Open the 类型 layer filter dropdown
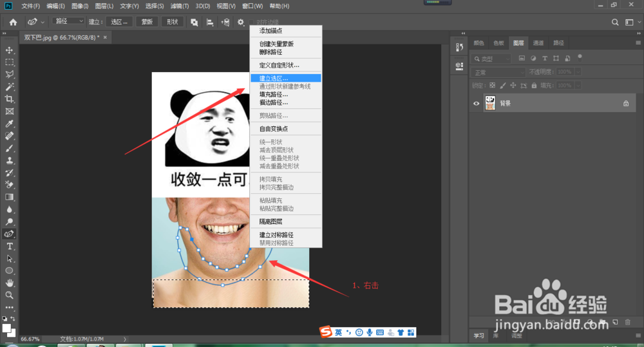This screenshot has width=644, height=347. [x=491, y=59]
